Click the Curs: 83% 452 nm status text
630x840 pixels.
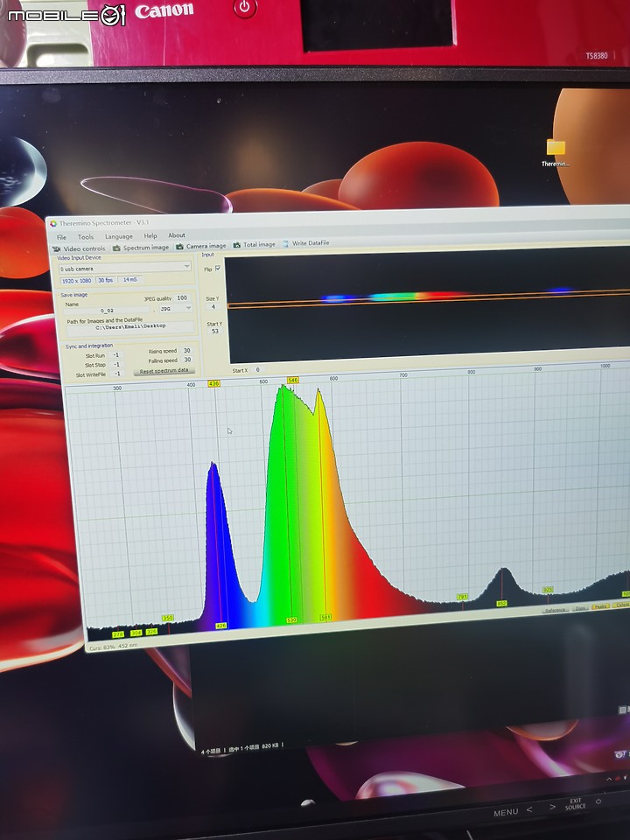(114, 647)
